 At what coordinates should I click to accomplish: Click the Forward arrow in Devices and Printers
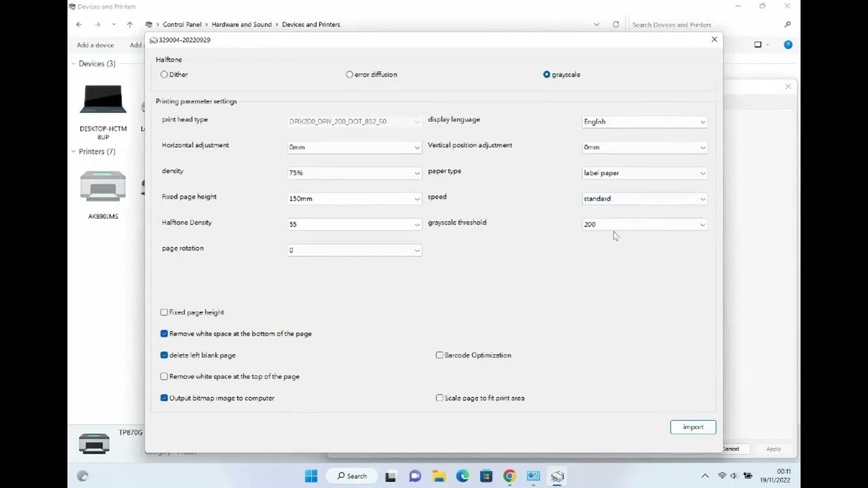[98, 24]
